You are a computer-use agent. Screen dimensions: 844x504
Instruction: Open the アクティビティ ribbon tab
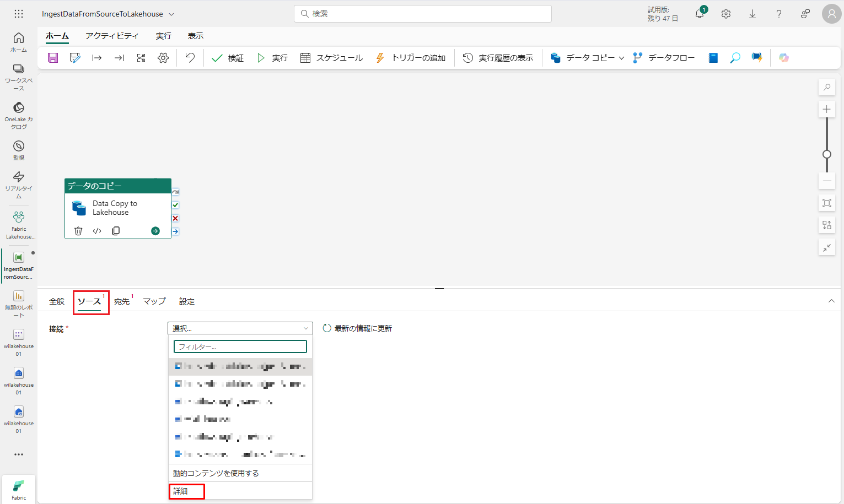pyautogui.click(x=112, y=36)
